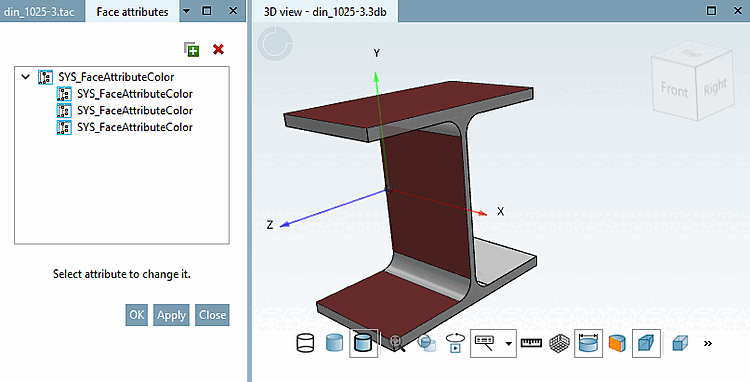Open the selection mode dropdown arrow

pyautogui.click(x=508, y=344)
